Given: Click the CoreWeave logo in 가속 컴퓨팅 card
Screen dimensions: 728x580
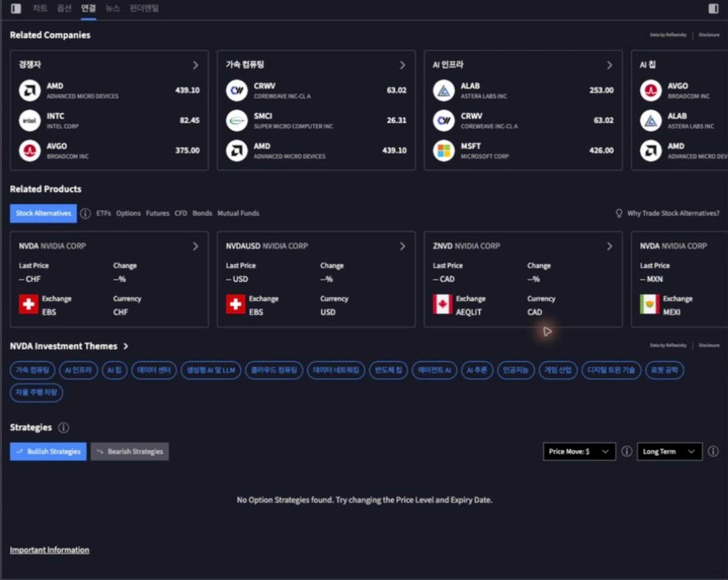Looking at the screenshot, I should point(237,90).
